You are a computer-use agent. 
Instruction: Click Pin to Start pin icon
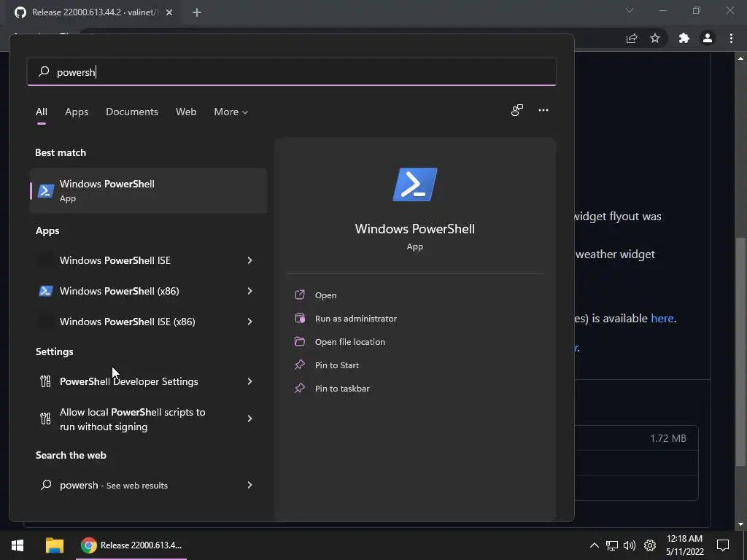click(300, 365)
